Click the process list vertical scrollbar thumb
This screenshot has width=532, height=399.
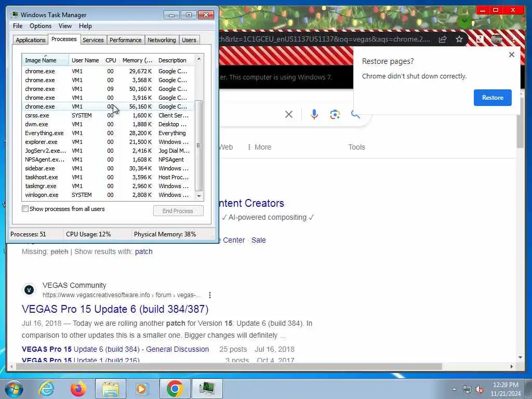click(x=199, y=145)
